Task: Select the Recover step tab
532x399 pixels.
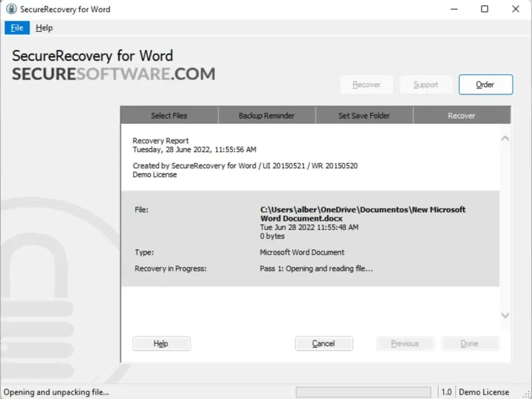Action: pyautogui.click(x=462, y=115)
